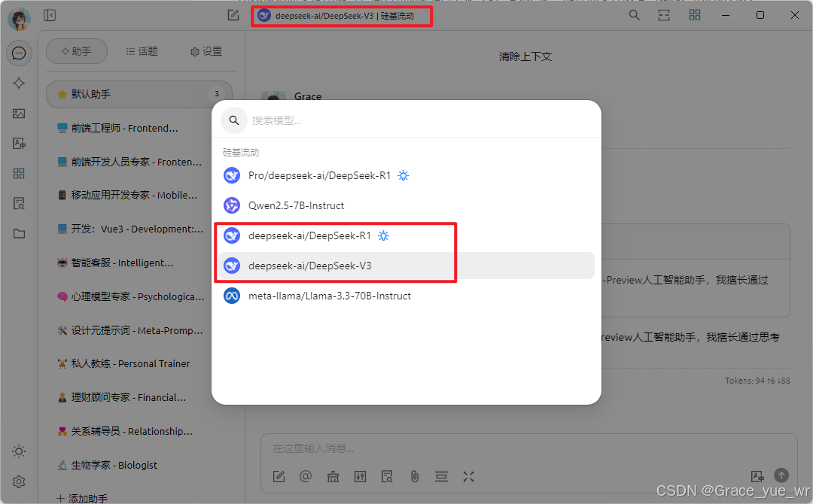Open the mini programs grid icon in title bar
The image size is (813, 504).
[x=695, y=16]
